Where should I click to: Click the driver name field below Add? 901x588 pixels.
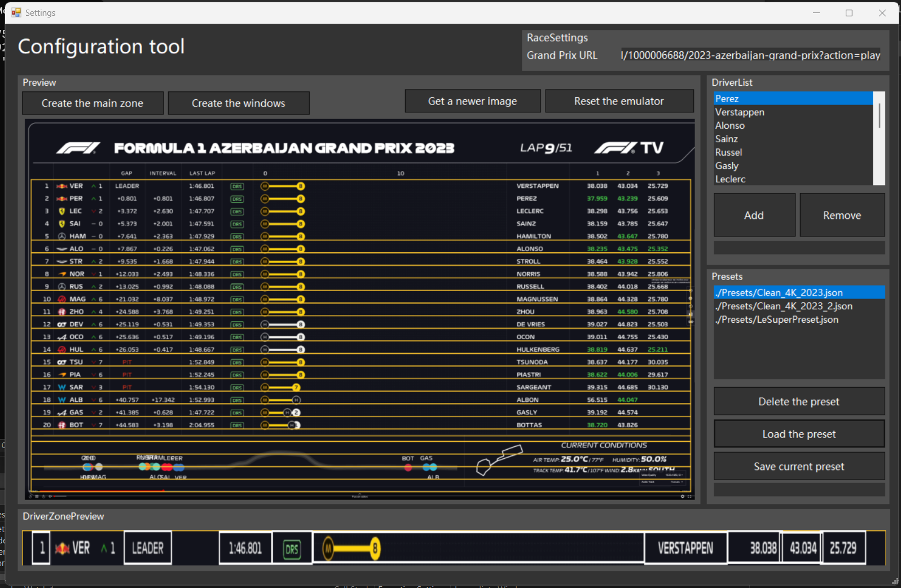pyautogui.click(x=799, y=247)
